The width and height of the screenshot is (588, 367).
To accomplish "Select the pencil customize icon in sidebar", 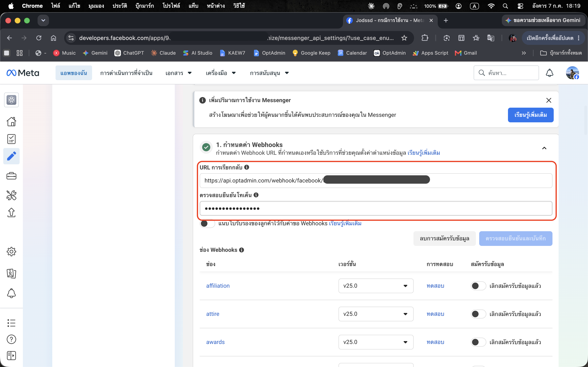I will pos(11,156).
